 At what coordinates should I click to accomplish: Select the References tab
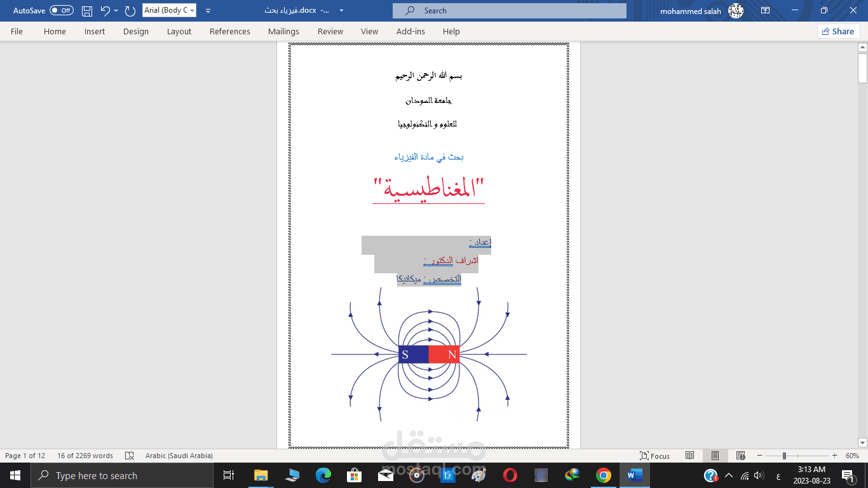pos(230,31)
